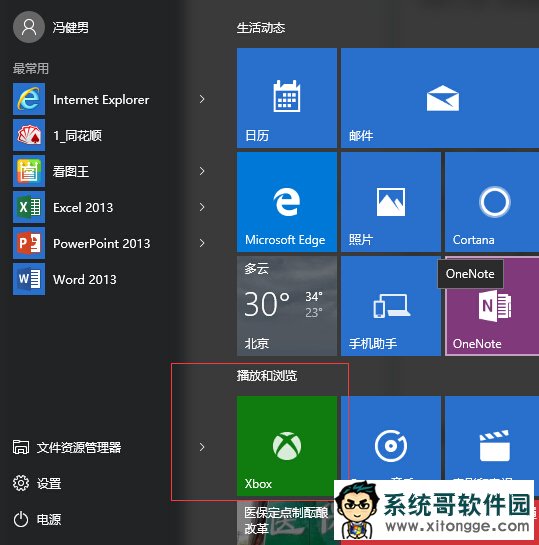Open 电源 power entry text
Image resolution: width=539 pixels, height=545 pixels.
tap(49, 520)
